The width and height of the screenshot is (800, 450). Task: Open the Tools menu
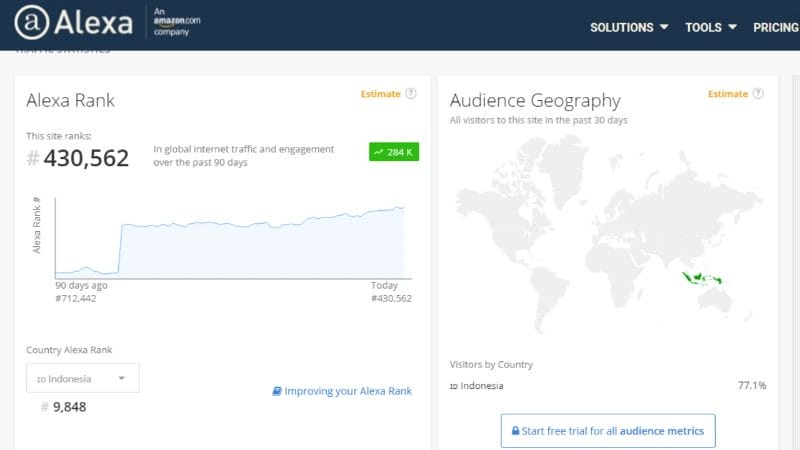tap(710, 28)
